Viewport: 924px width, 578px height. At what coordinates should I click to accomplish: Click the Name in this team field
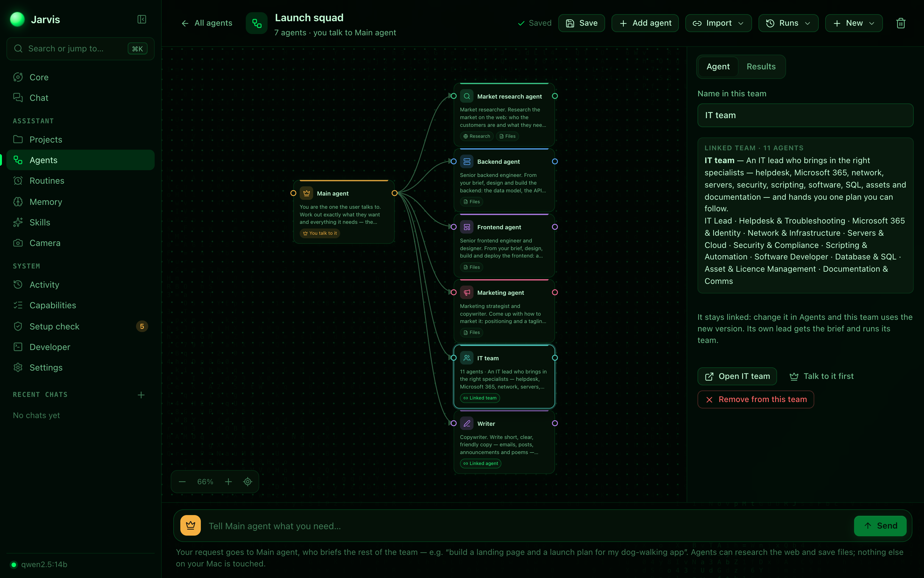[805, 116]
